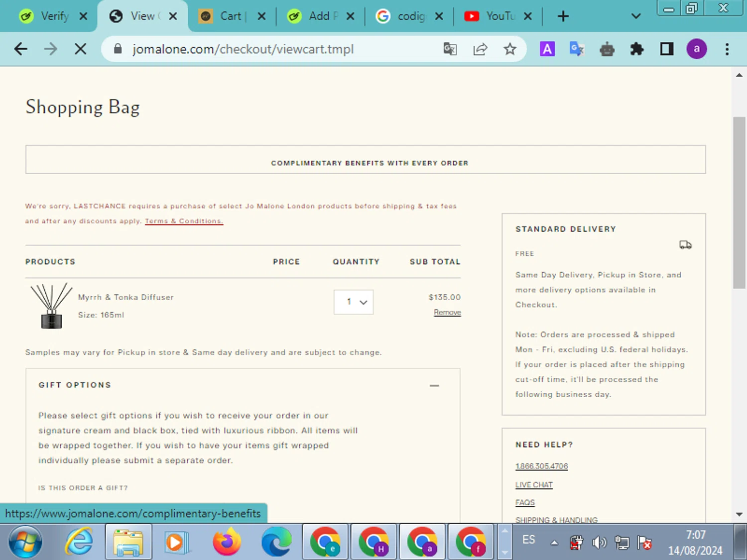Call the 1.866.305.4706 help number link

541,466
